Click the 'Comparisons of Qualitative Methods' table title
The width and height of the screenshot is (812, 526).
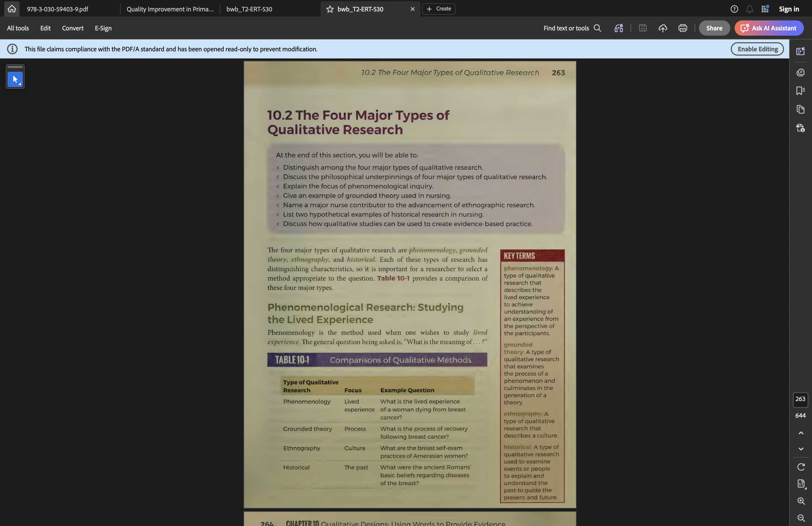point(400,360)
